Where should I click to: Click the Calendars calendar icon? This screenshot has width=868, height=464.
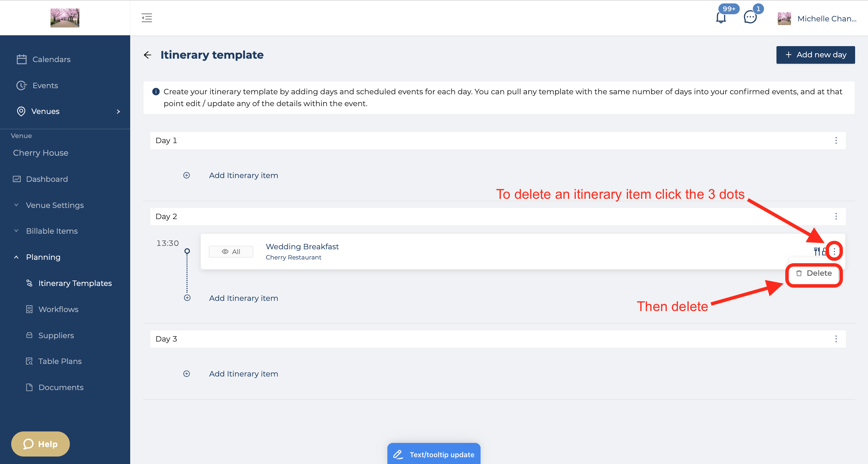[x=22, y=59]
